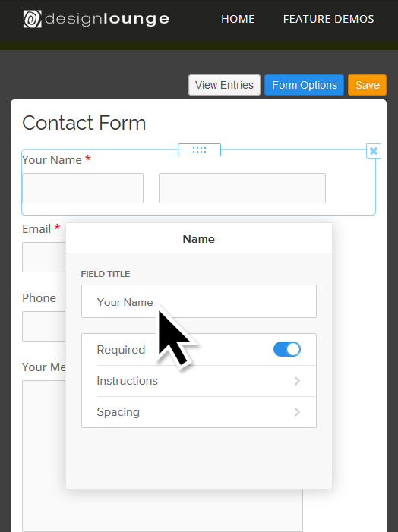Delete the Your Name field with X icon
398x532 pixels.
tap(374, 151)
